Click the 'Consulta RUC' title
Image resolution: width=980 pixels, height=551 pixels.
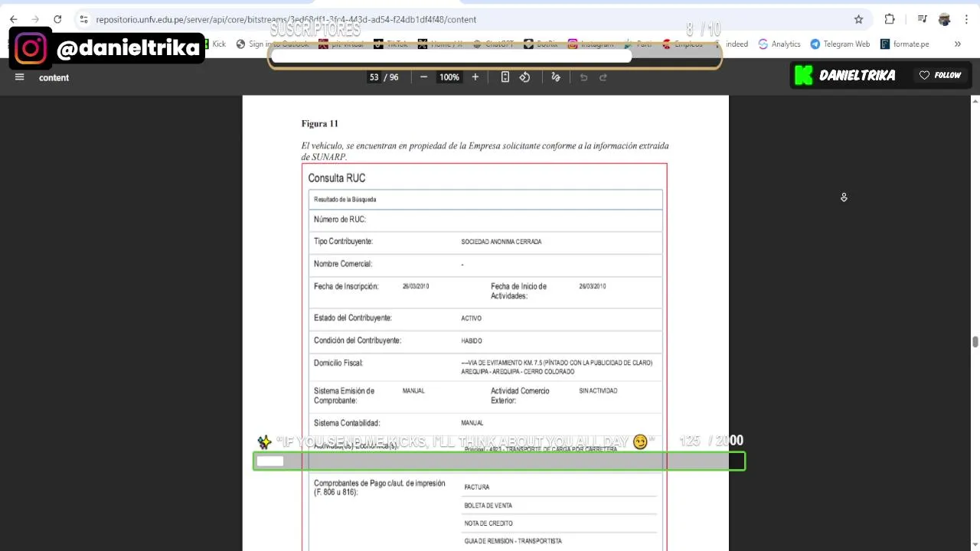[x=337, y=178]
